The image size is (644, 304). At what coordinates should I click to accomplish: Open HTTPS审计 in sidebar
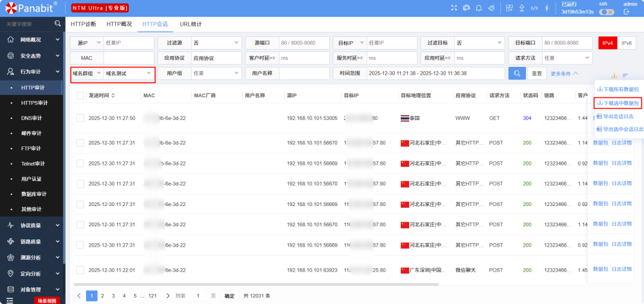pos(35,103)
